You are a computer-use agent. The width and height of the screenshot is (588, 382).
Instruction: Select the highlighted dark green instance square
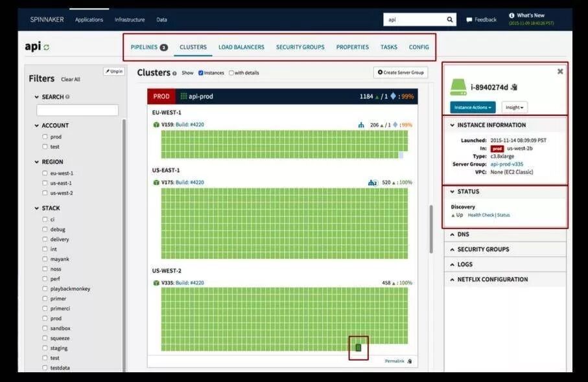(x=358, y=348)
